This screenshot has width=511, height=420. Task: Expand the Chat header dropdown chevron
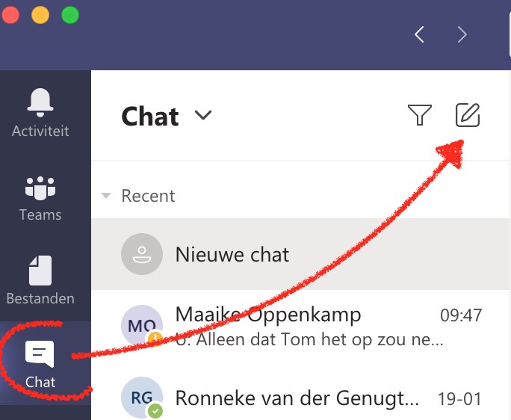click(x=203, y=115)
